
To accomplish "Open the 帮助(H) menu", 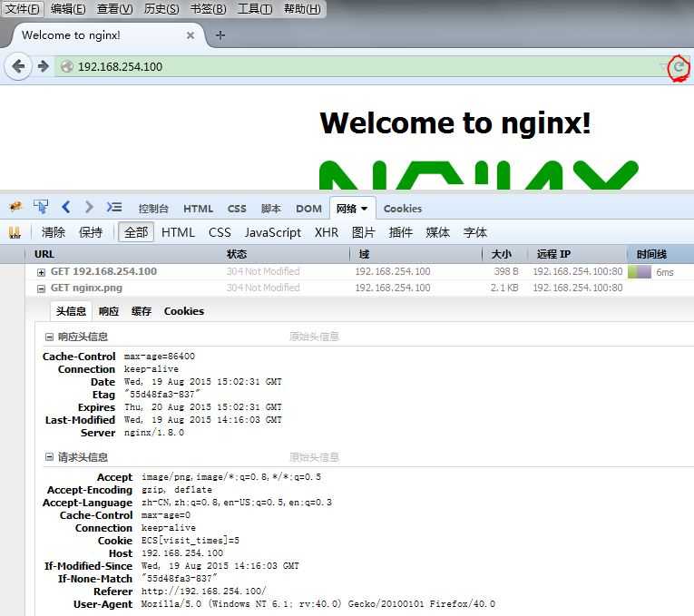I will 302,9.
